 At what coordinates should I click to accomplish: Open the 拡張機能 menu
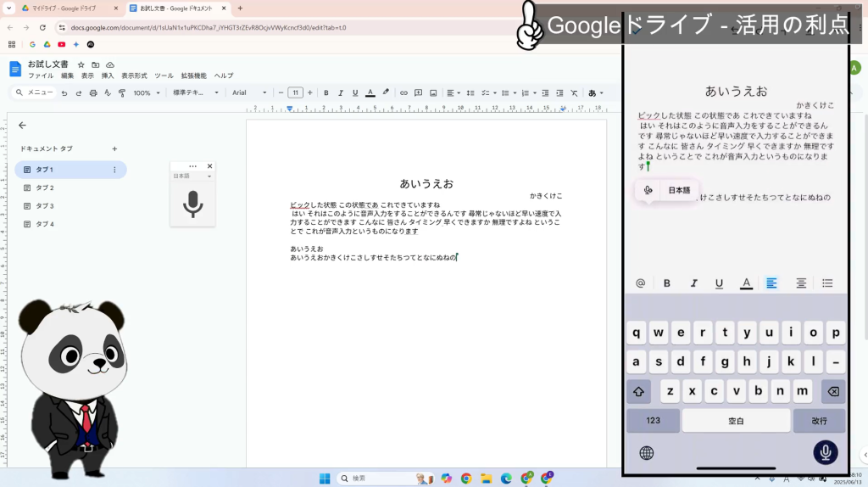[x=193, y=76]
